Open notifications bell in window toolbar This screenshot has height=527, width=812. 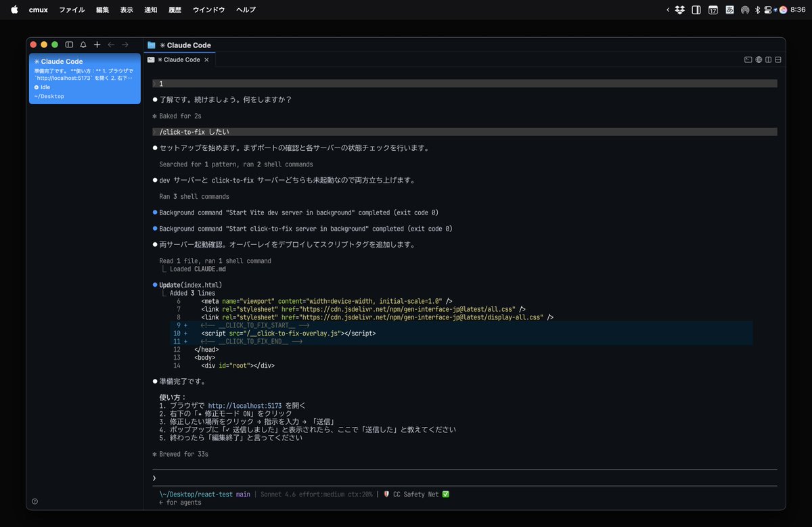point(83,45)
